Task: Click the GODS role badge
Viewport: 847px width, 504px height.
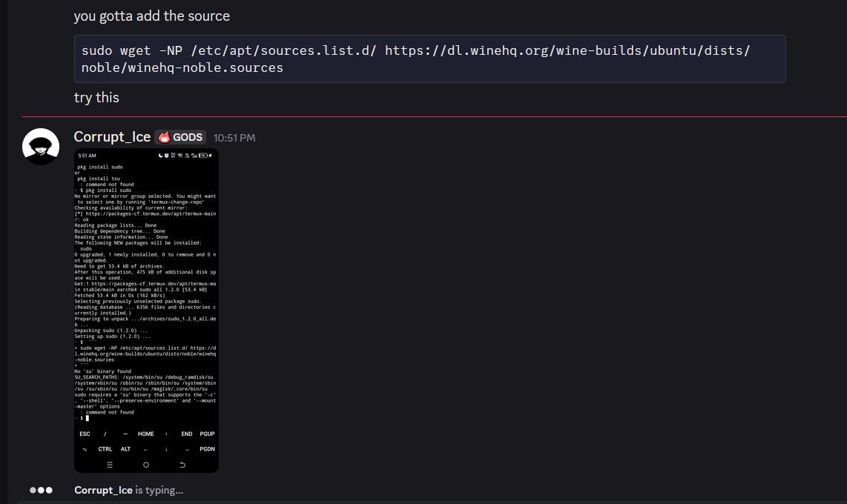Action: 180,138
